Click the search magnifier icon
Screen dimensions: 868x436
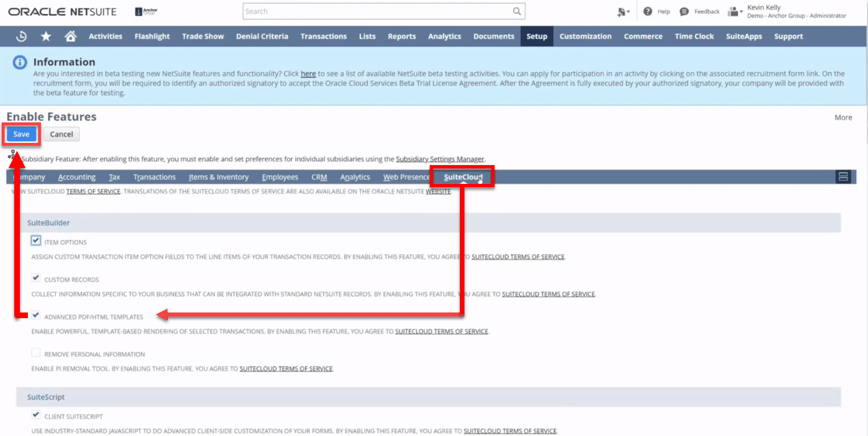point(517,11)
